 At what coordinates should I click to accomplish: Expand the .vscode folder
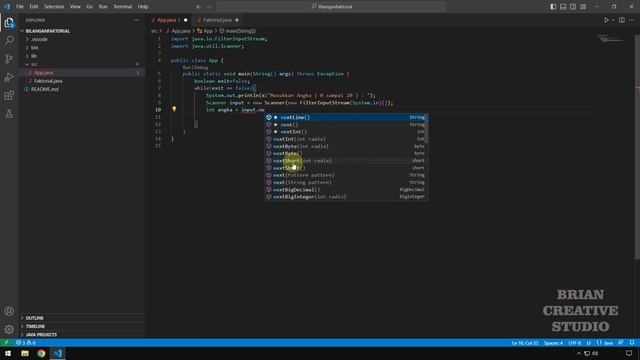pyautogui.click(x=39, y=40)
